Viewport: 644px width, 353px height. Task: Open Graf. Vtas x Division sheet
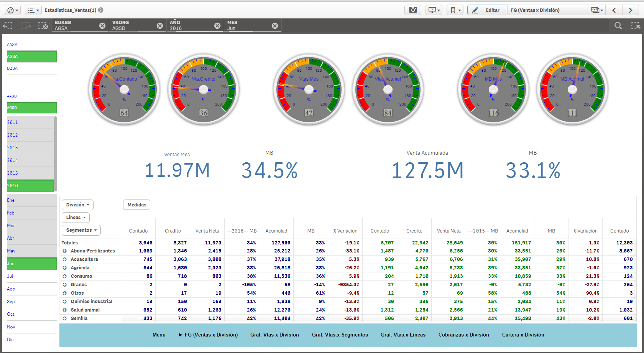pyautogui.click(x=274, y=335)
